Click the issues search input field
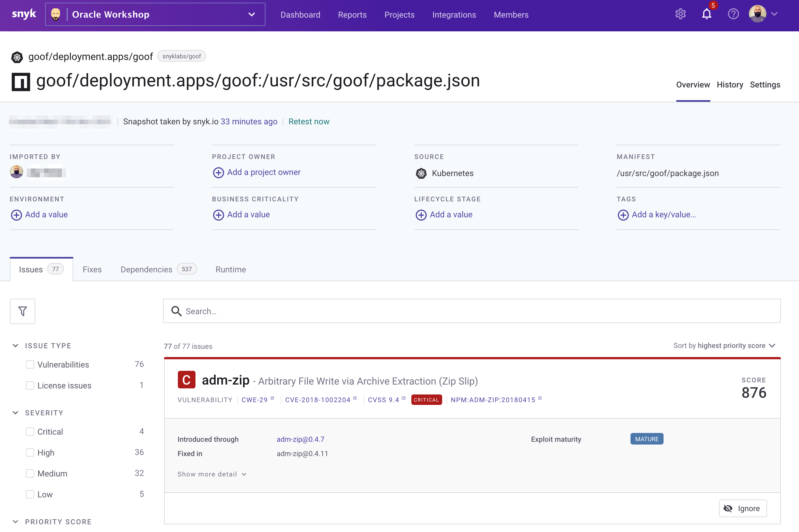The image size is (799, 532). tap(472, 311)
